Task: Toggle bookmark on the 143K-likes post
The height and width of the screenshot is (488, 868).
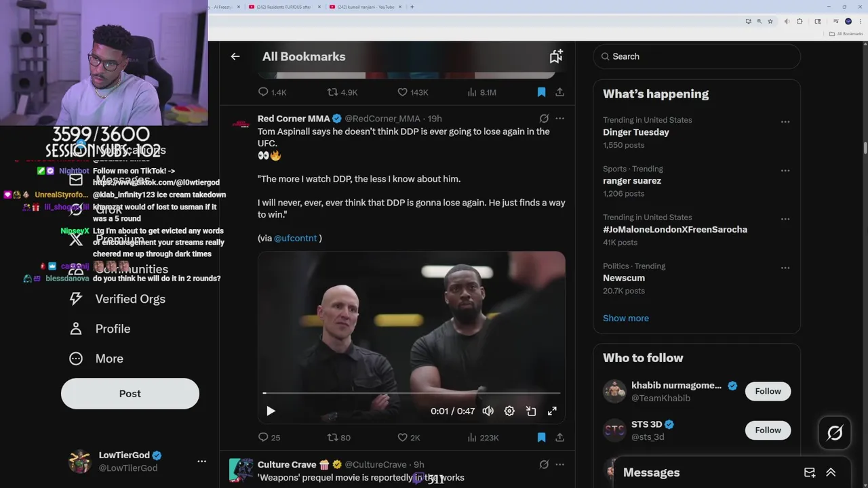Action: click(541, 92)
